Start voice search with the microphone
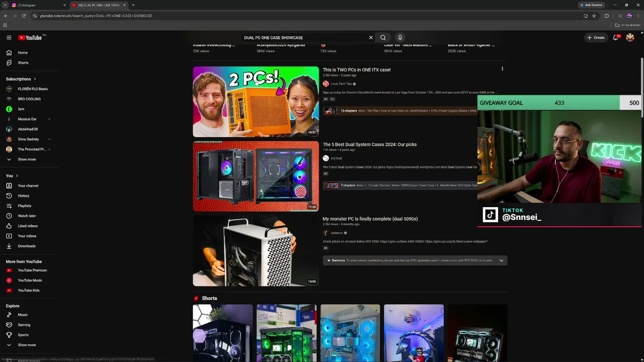 click(400, 38)
